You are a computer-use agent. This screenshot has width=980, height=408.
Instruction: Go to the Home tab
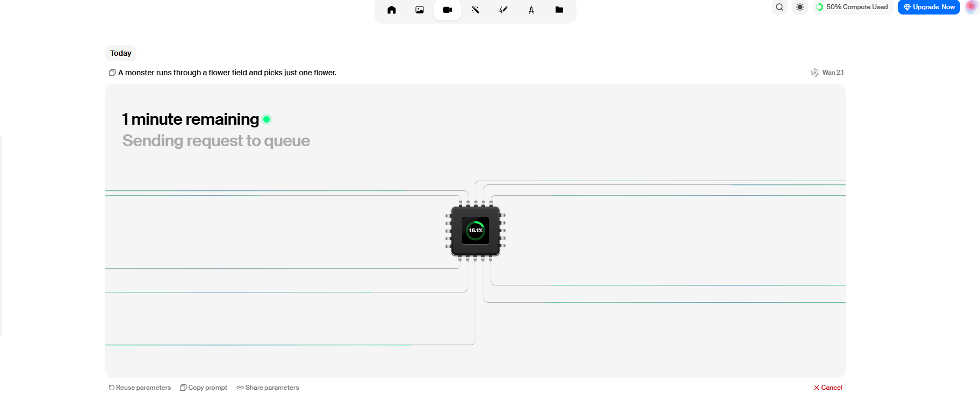[391, 10]
